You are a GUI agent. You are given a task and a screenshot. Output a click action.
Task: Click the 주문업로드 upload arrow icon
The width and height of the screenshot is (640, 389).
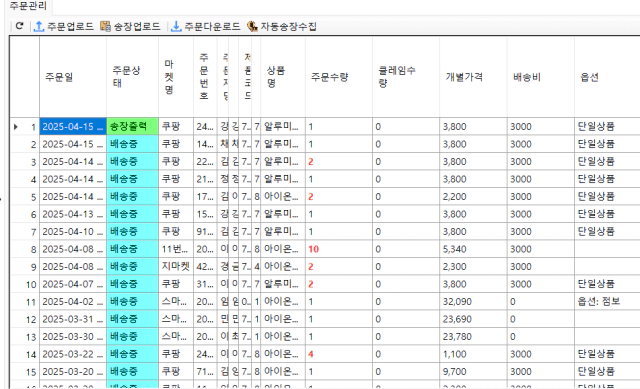tap(39, 26)
